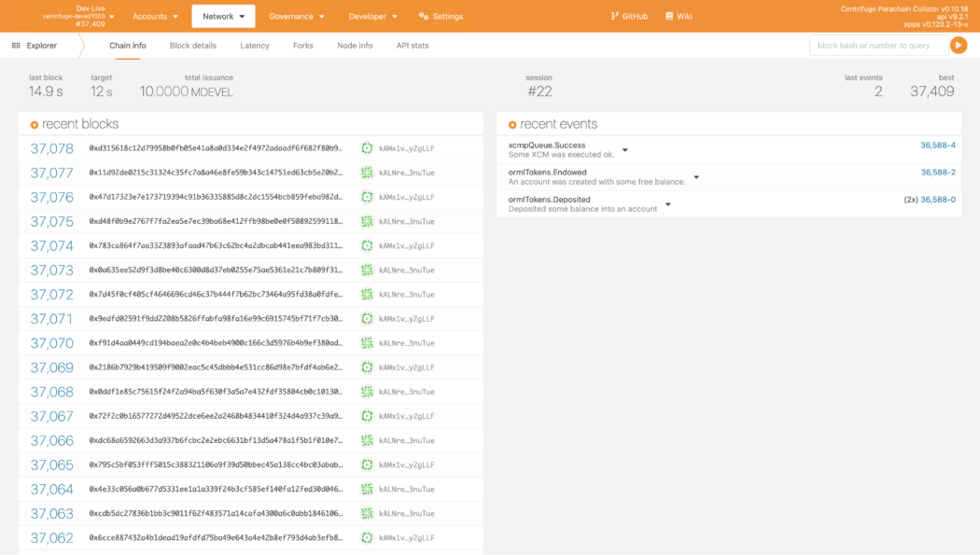Click validator identicon for block 37,067
Viewport: 980px width, 555px height.
click(367, 416)
